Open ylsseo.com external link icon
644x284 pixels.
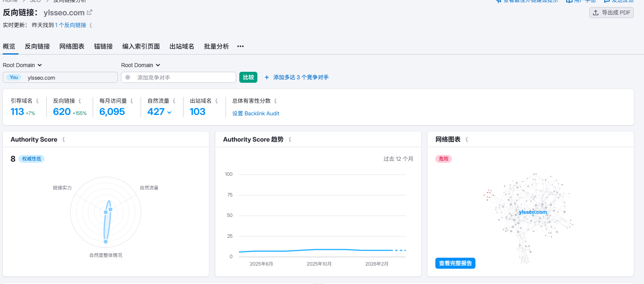click(x=90, y=13)
